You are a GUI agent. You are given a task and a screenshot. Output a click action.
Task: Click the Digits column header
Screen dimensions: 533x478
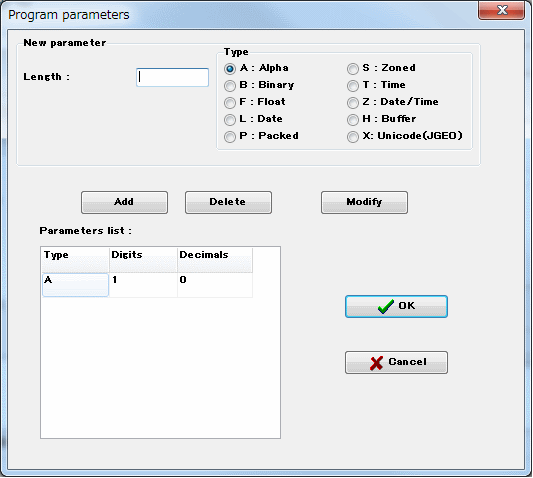coord(143,260)
